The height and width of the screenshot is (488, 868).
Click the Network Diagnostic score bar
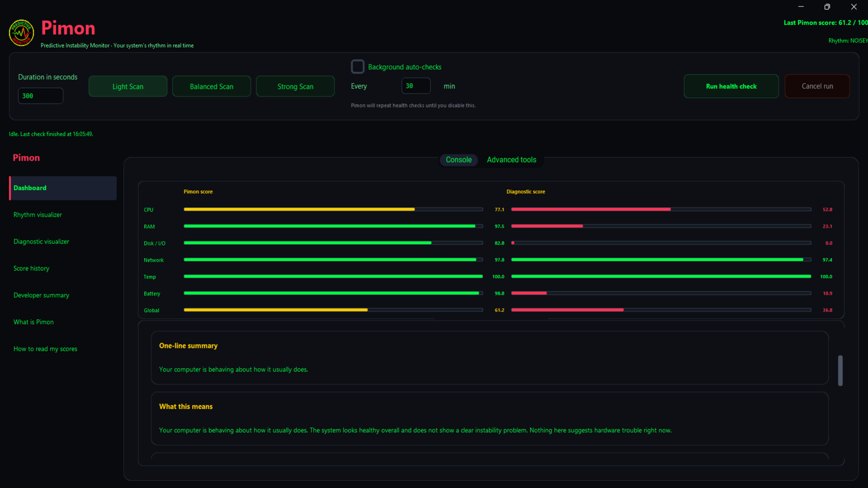pos(661,260)
